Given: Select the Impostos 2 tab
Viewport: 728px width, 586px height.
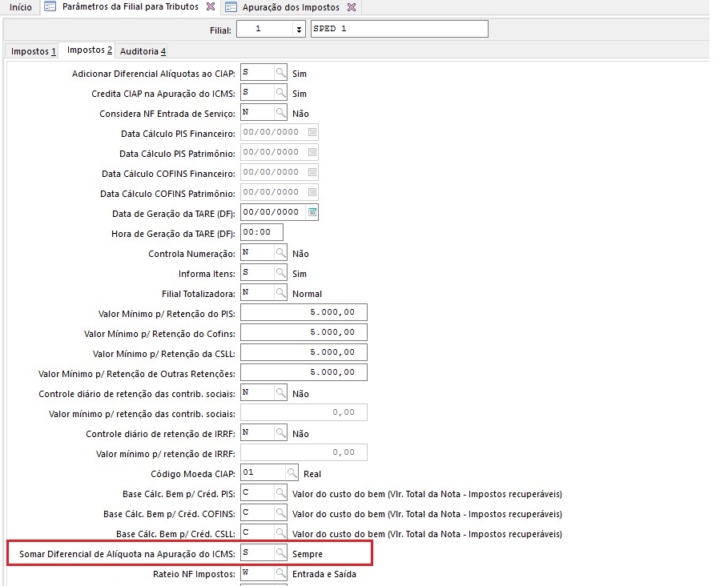Looking at the screenshot, I should pyautogui.click(x=89, y=50).
